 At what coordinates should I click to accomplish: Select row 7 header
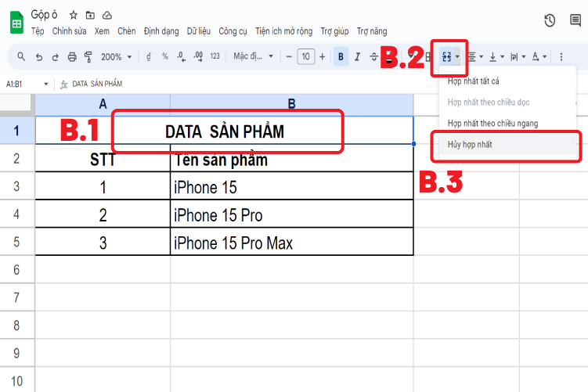16,297
